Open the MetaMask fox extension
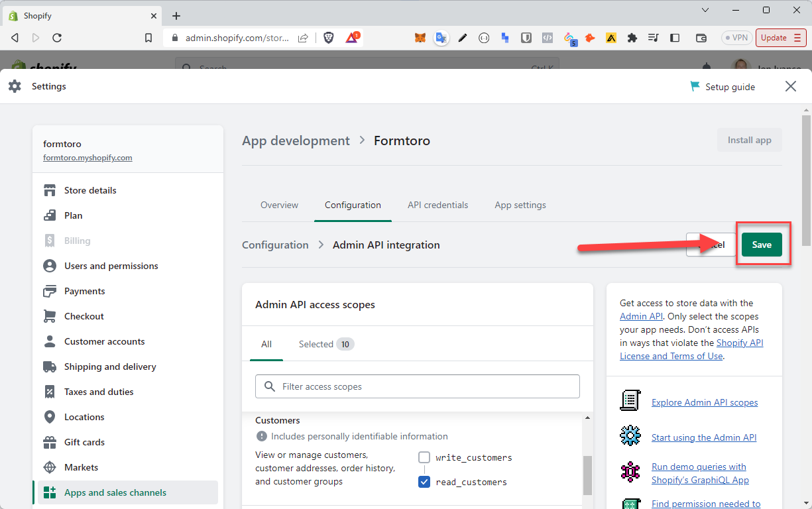 pyautogui.click(x=420, y=38)
